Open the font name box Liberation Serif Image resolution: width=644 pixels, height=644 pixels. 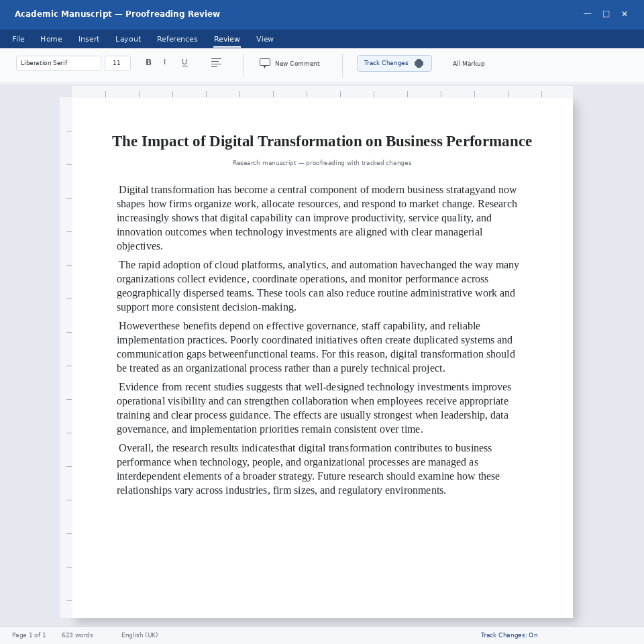click(59, 63)
